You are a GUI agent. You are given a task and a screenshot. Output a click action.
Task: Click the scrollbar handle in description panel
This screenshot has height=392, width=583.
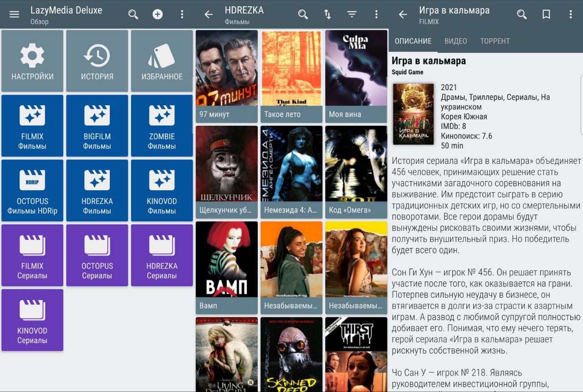(582, 105)
